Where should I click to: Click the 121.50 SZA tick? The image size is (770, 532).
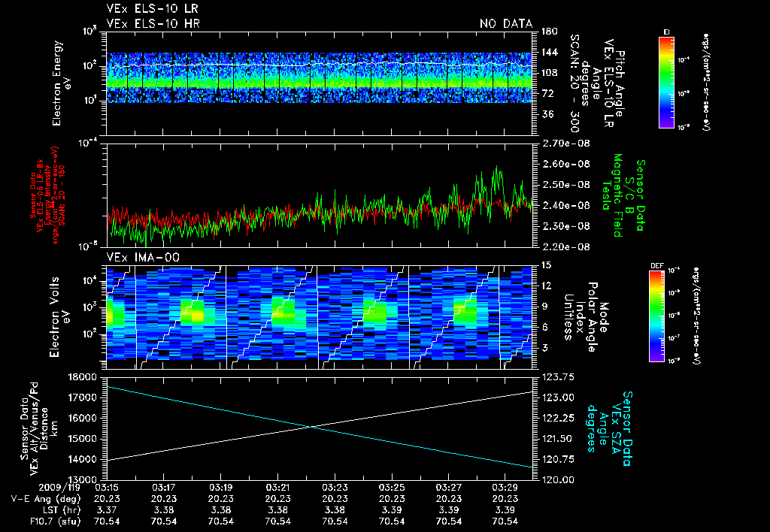(x=557, y=439)
